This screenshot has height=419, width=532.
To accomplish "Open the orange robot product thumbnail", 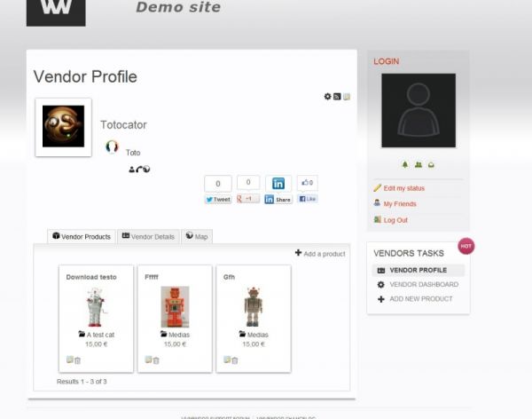I will [x=175, y=307].
